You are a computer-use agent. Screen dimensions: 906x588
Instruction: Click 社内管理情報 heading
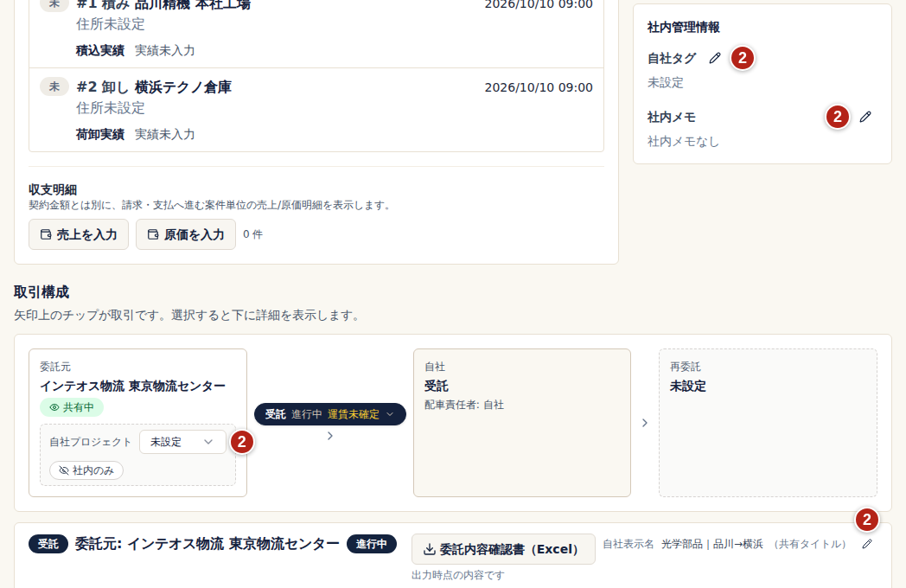pos(684,27)
